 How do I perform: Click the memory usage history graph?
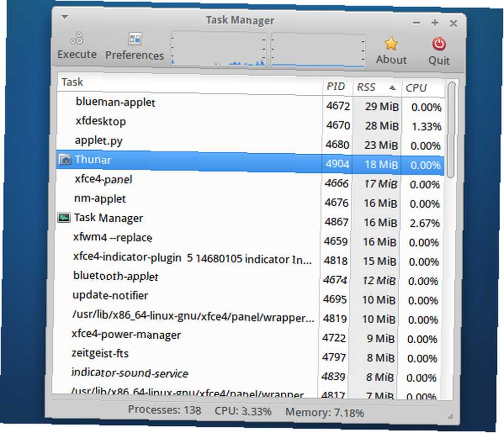(x=318, y=51)
